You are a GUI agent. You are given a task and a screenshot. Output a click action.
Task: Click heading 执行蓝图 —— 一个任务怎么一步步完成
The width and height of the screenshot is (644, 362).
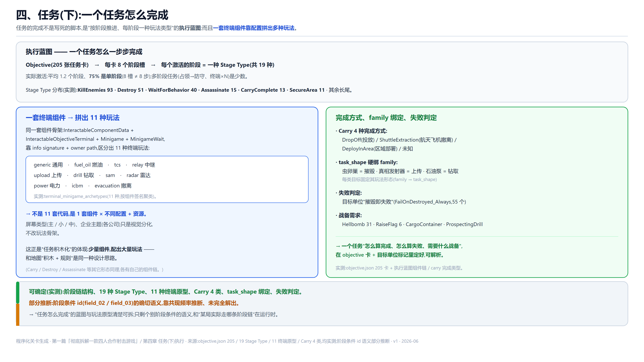pos(84,52)
